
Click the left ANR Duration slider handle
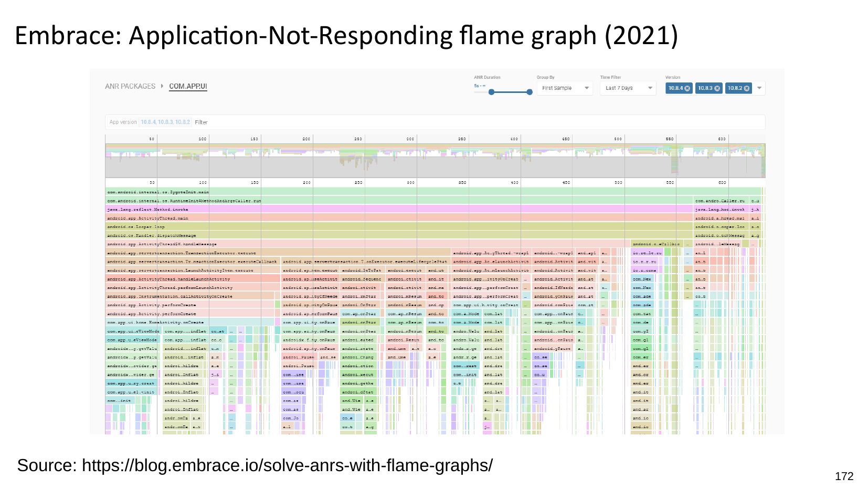click(491, 92)
